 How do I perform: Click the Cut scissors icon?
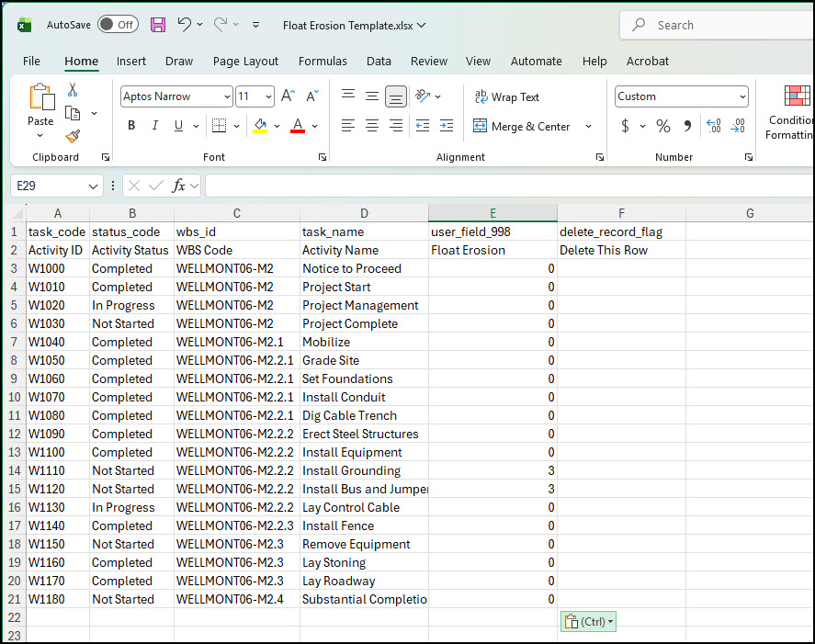coord(73,90)
